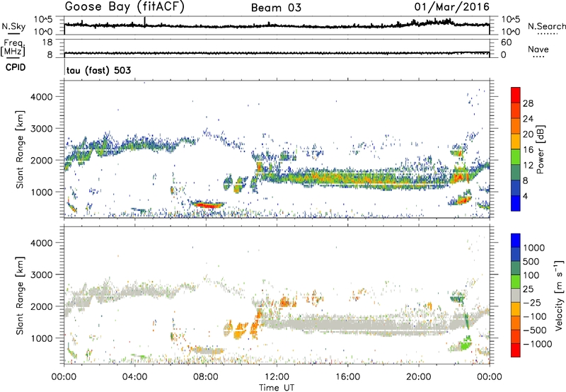The width and height of the screenshot is (566, 392).
Task: Click the "28" label on the power colorbar
Action: pos(528,103)
